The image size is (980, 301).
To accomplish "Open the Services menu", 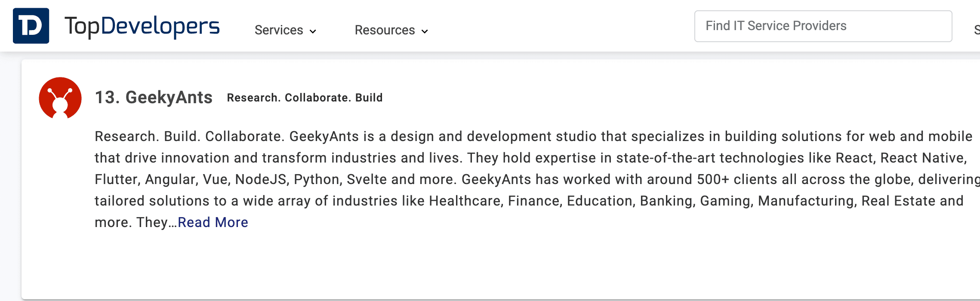I will pyautogui.click(x=279, y=30).
